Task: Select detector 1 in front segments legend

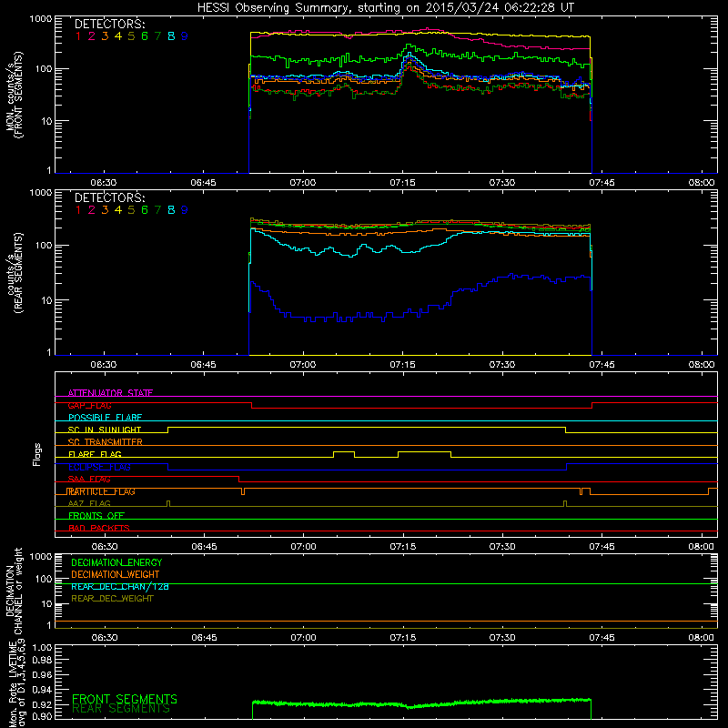Action: 78,36
